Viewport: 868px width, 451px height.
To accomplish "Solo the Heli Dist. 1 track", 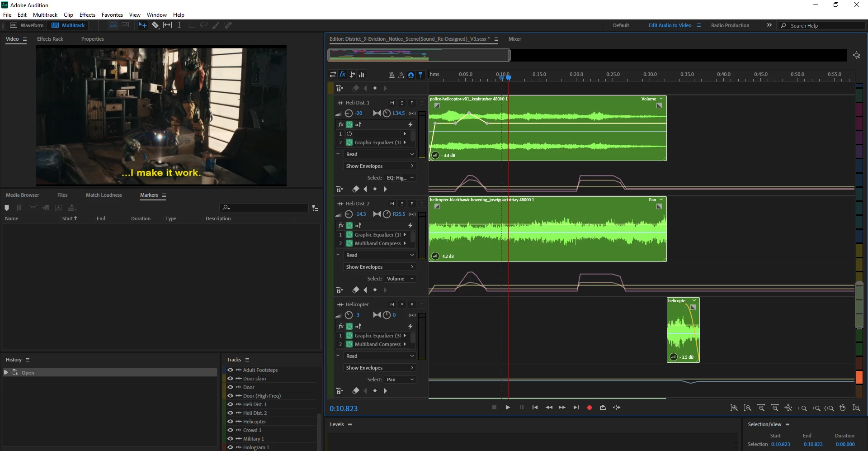I will point(402,103).
